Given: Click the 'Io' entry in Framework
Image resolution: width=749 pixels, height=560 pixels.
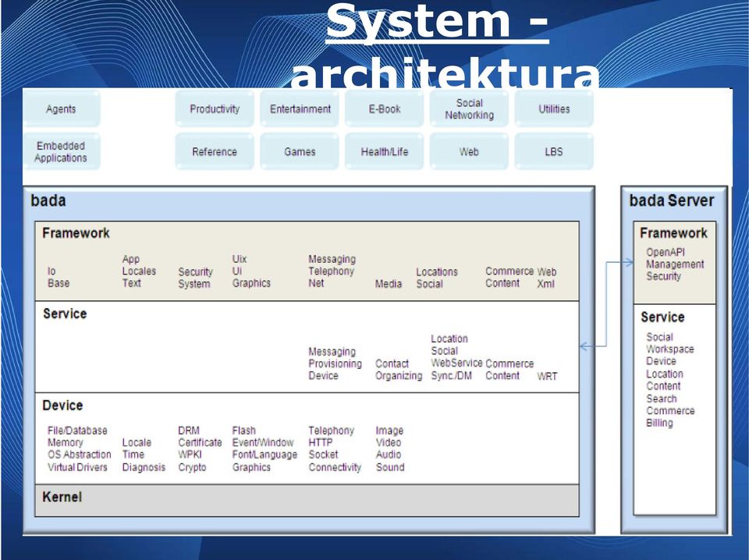Looking at the screenshot, I should click(x=51, y=271).
